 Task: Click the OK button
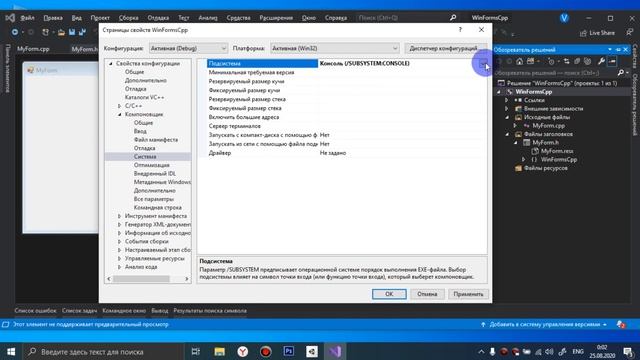pyautogui.click(x=389, y=294)
